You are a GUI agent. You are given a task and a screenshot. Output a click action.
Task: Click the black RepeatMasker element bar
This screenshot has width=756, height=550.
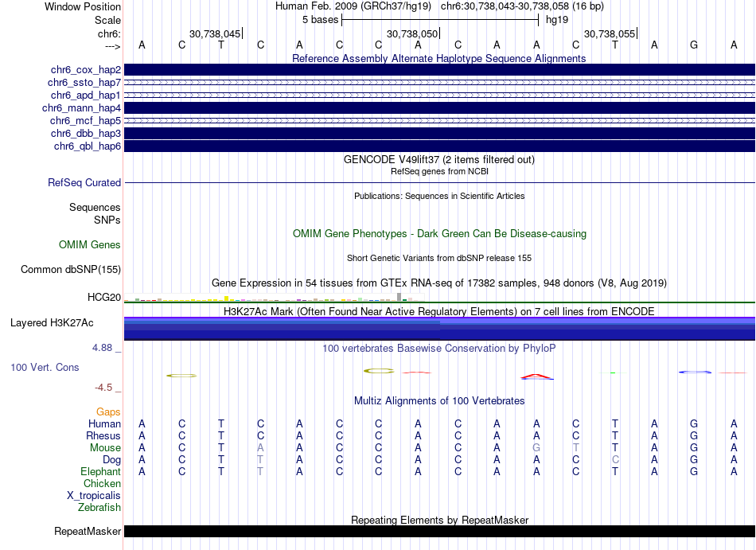click(x=440, y=531)
